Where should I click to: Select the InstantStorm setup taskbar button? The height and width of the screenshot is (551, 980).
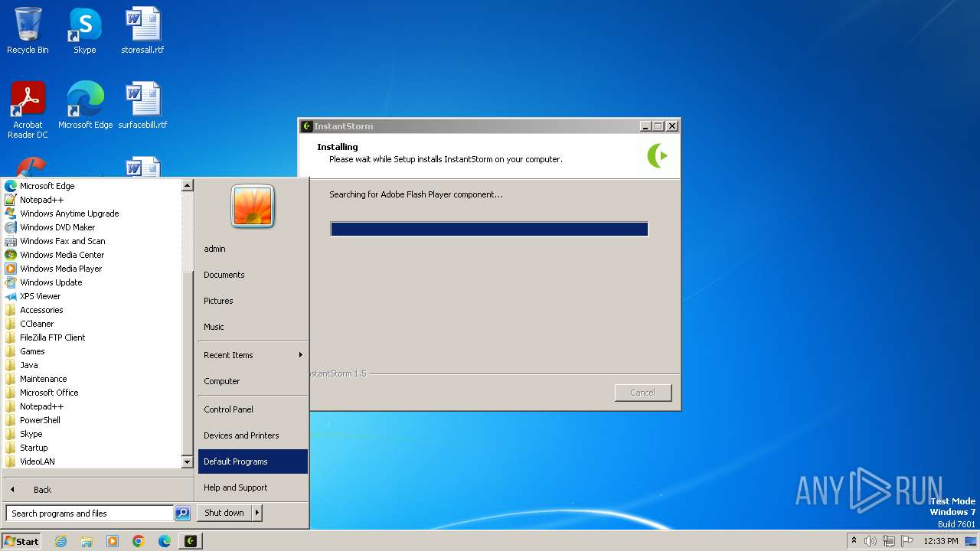coord(191,541)
